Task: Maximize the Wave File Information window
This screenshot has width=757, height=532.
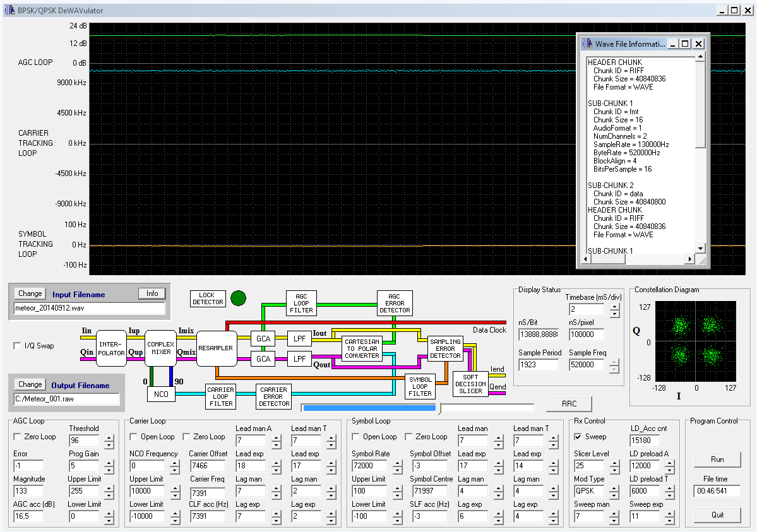Action: [685, 44]
